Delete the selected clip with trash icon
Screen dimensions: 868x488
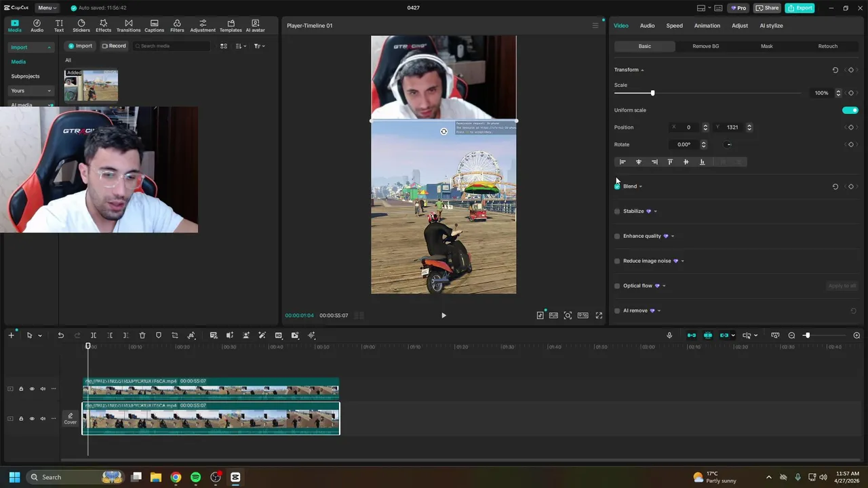tap(142, 335)
